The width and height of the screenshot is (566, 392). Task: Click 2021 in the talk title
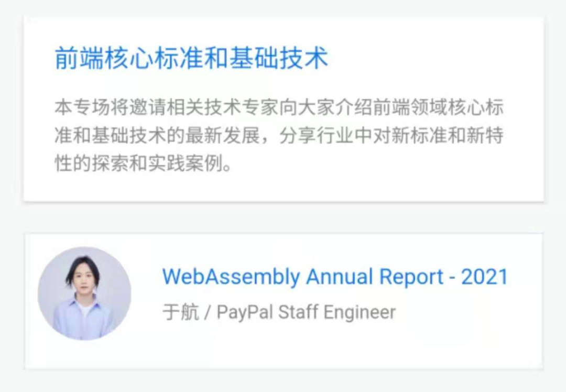(484, 277)
